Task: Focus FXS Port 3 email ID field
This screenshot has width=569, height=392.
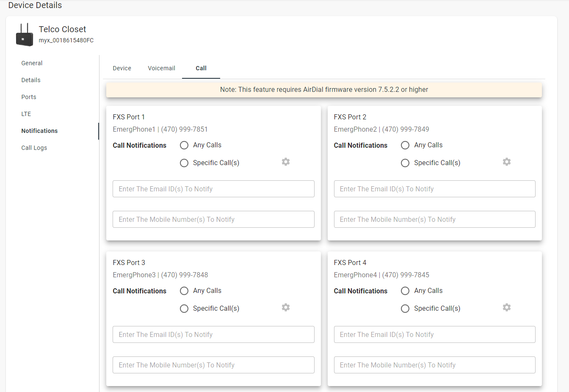Action: coord(213,334)
